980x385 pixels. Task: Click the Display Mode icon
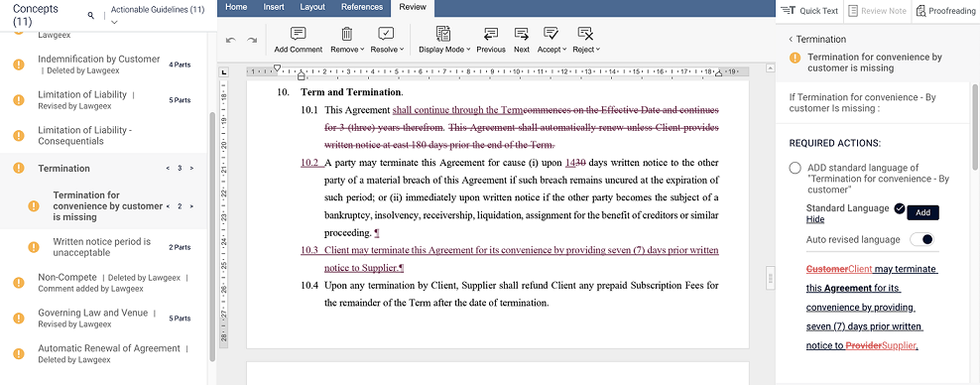pyautogui.click(x=443, y=34)
